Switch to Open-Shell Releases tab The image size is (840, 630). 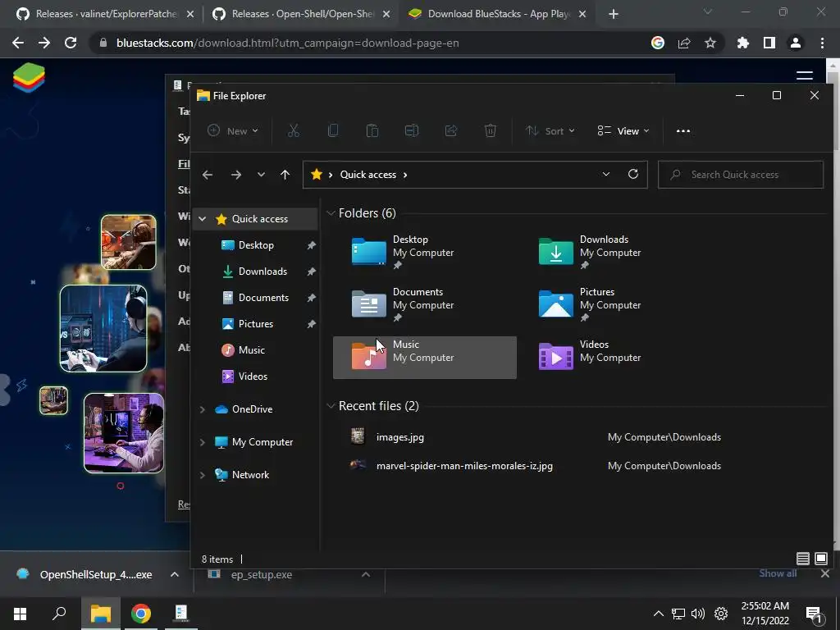click(x=301, y=14)
